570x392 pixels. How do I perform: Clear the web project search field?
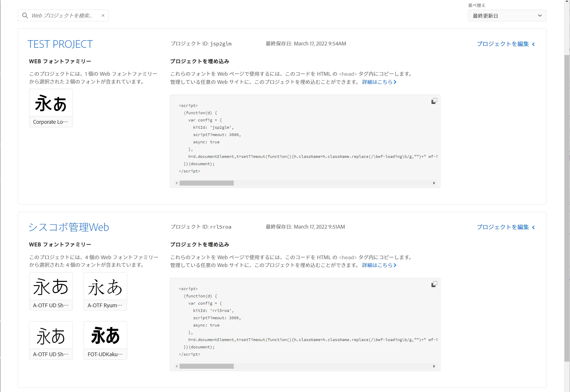click(103, 15)
